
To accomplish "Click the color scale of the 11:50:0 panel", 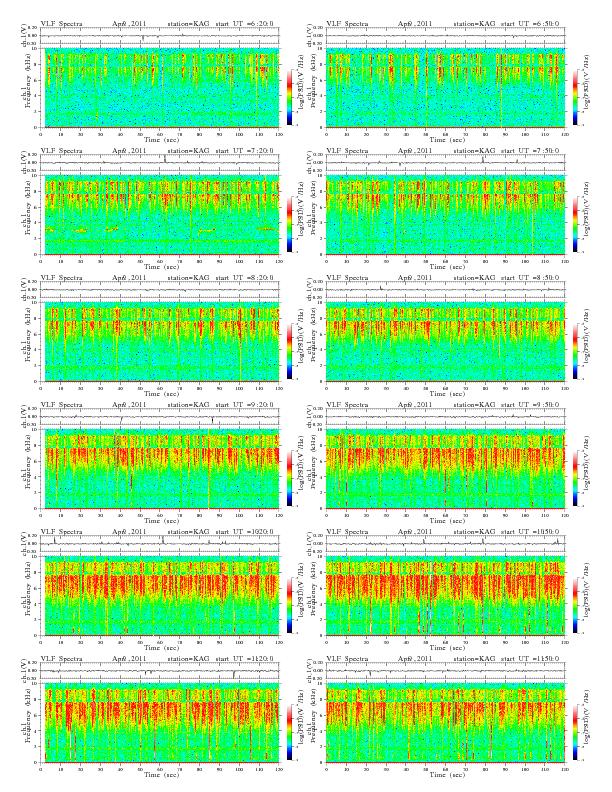I will pyautogui.click(x=576, y=732).
